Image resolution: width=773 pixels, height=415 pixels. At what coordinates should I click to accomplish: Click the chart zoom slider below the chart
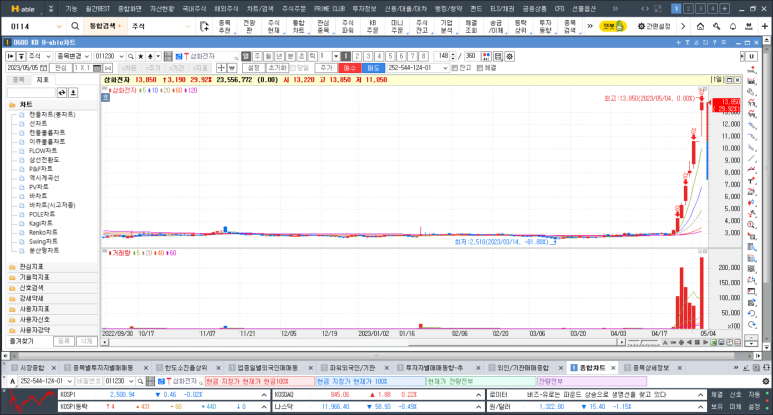pos(643,342)
